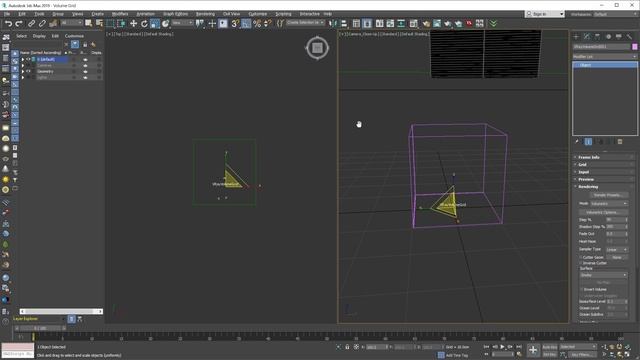Switch to the Modify command panel tab

tap(587, 37)
